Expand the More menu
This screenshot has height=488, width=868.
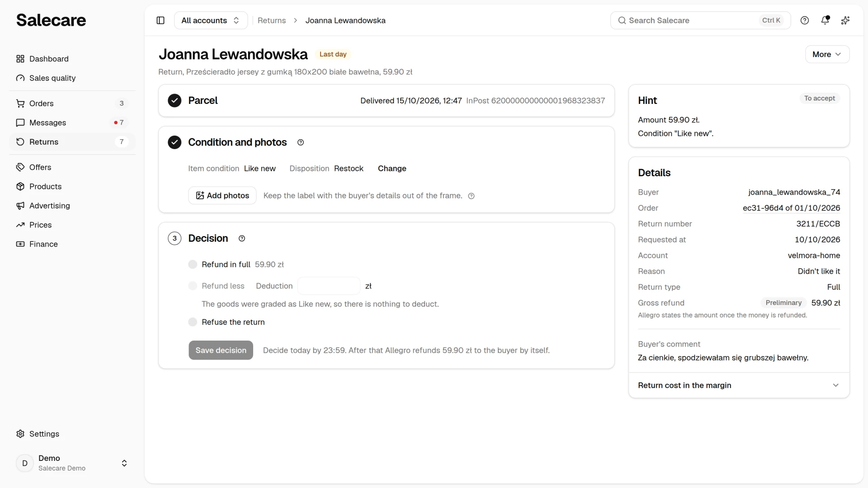(x=827, y=54)
